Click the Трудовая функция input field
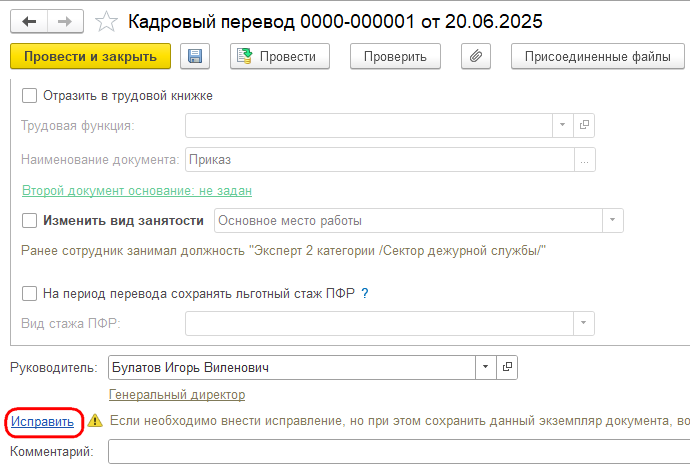Image resolution: width=690 pixels, height=472 pixels. point(369,125)
